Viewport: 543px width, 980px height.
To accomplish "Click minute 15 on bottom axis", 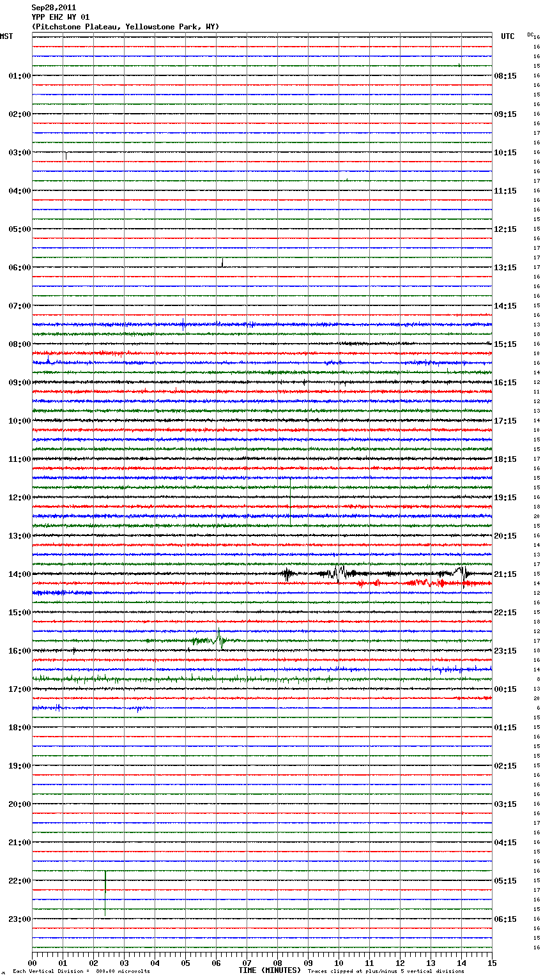I will point(492,963).
